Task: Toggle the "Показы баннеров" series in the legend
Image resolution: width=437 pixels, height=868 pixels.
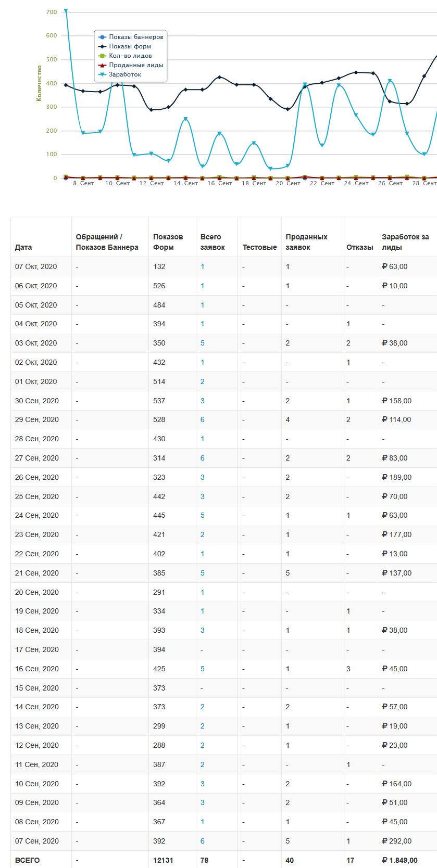Action: pos(135,37)
